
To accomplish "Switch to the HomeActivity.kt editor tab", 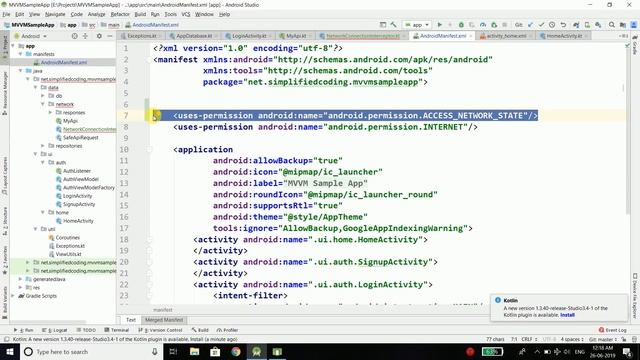I will [x=564, y=36].
